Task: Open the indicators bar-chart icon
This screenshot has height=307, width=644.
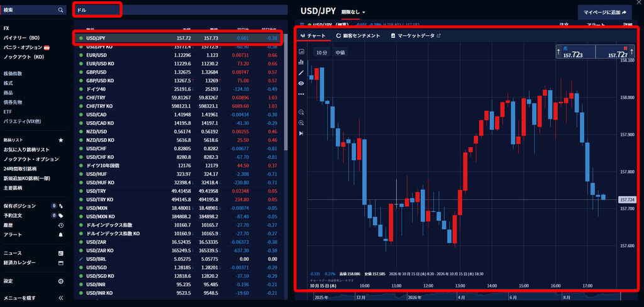Action: pyautogui.click(x=301, y=62)
